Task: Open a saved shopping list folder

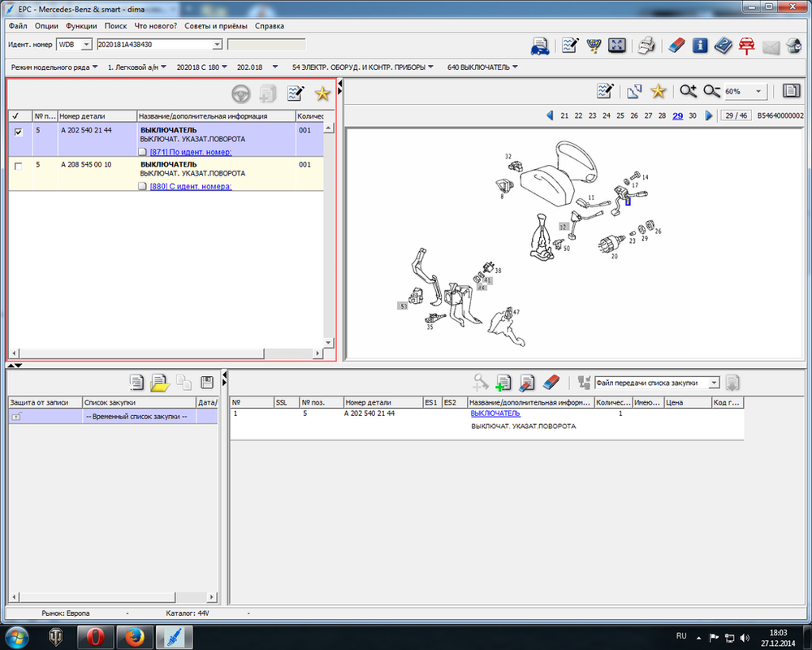Action: (x=159, y=383)
